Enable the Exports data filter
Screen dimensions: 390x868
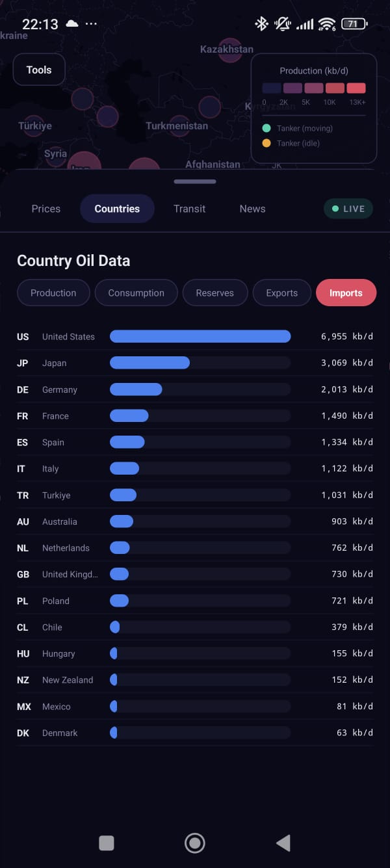pyautogui.click(x=281, y=293)
